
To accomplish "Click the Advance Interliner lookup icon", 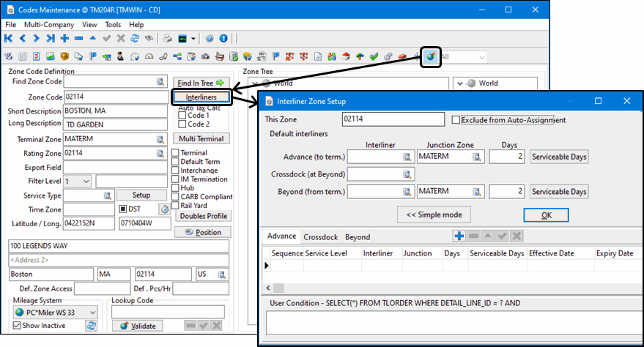I will coord(407,157).
